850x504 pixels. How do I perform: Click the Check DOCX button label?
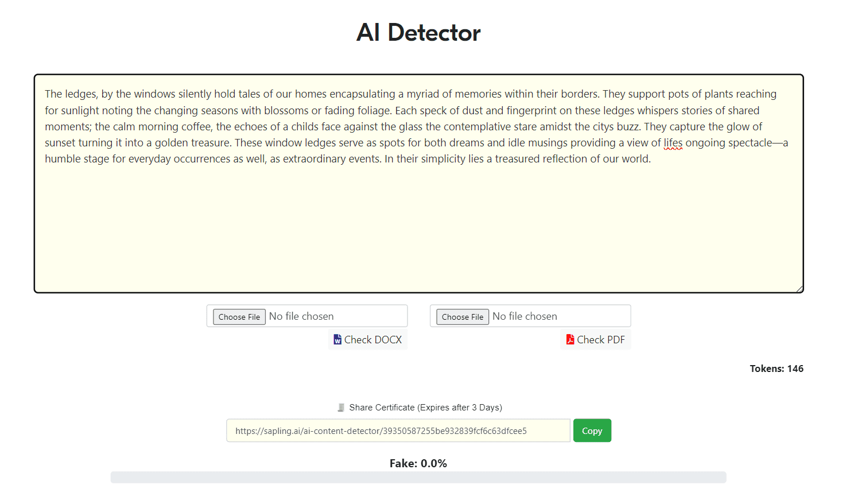tap(373, 340)
